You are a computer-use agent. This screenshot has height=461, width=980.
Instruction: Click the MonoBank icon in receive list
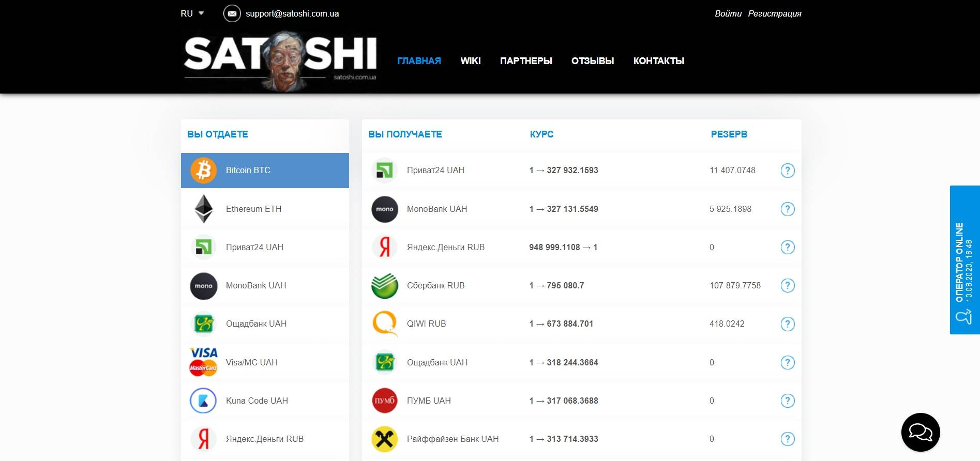pos(384,209)
